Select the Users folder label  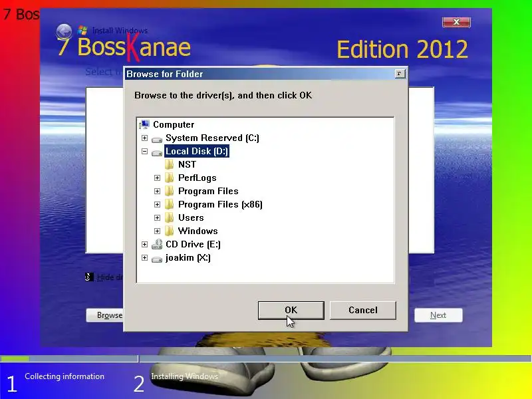point(191,217)
